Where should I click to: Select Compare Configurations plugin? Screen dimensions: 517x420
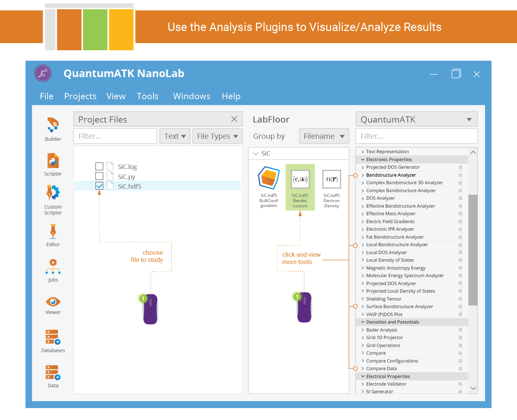(x=392, y=361)
